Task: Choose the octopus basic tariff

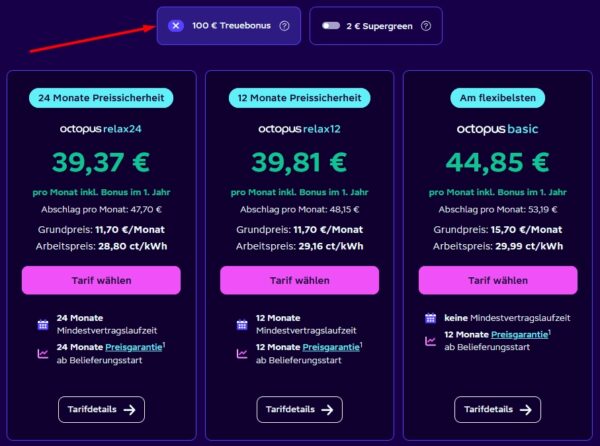Action: 497,280
